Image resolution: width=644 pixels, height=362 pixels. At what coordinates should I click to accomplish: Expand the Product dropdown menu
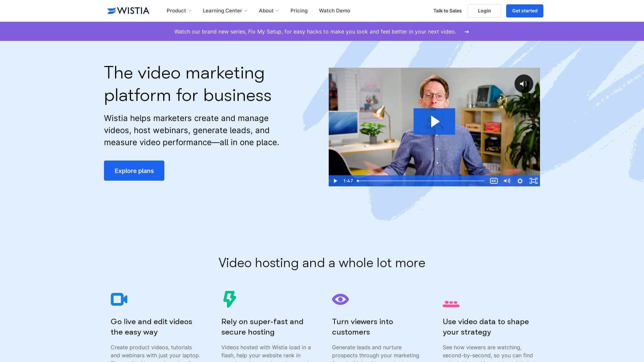[x=179, y=10]
